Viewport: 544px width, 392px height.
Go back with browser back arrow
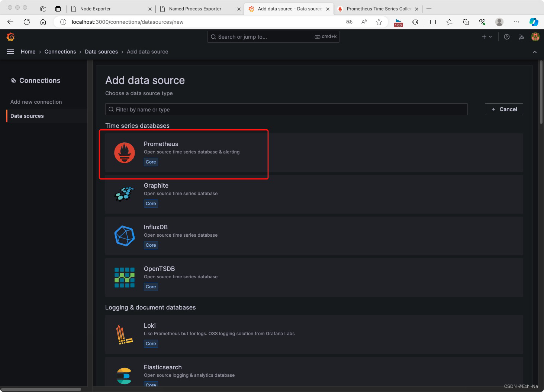10,22
